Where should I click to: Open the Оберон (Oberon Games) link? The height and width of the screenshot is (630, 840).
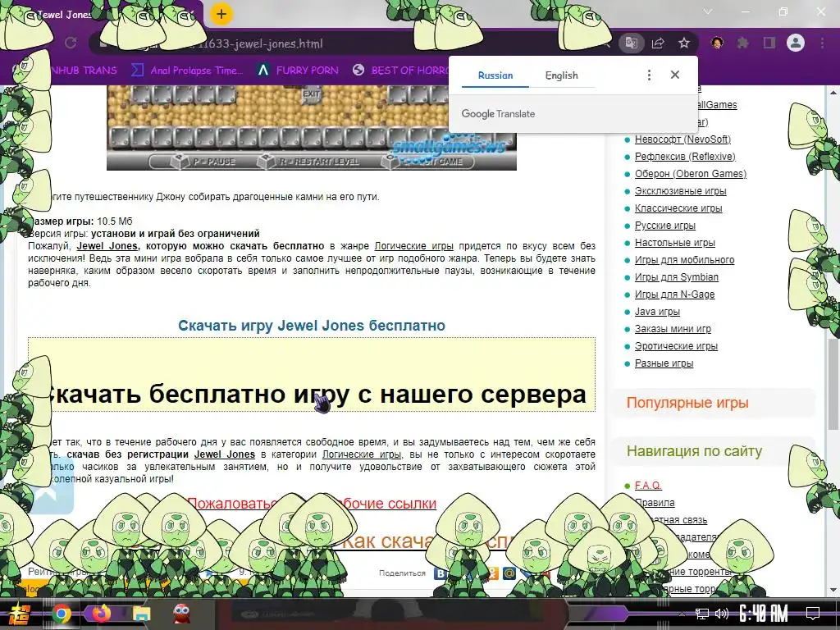coord(691,174)
